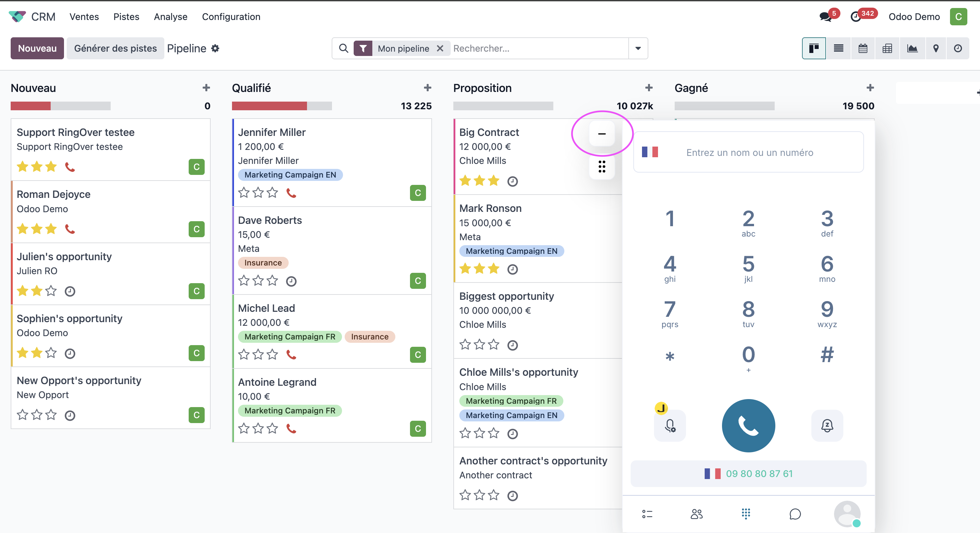Open the dialer call logs list icon
Screen dimensions: 980x533
click(x=647, y=514)
